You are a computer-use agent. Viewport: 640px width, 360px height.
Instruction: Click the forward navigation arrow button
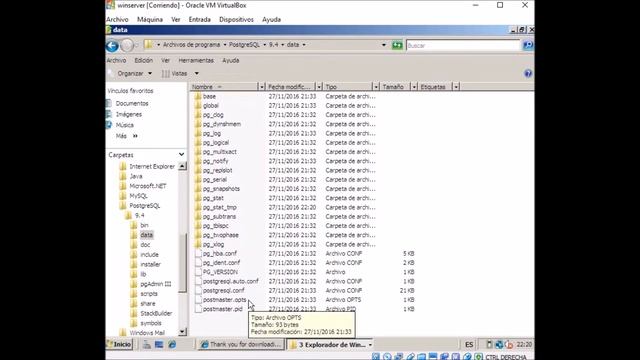coord(127,46)
